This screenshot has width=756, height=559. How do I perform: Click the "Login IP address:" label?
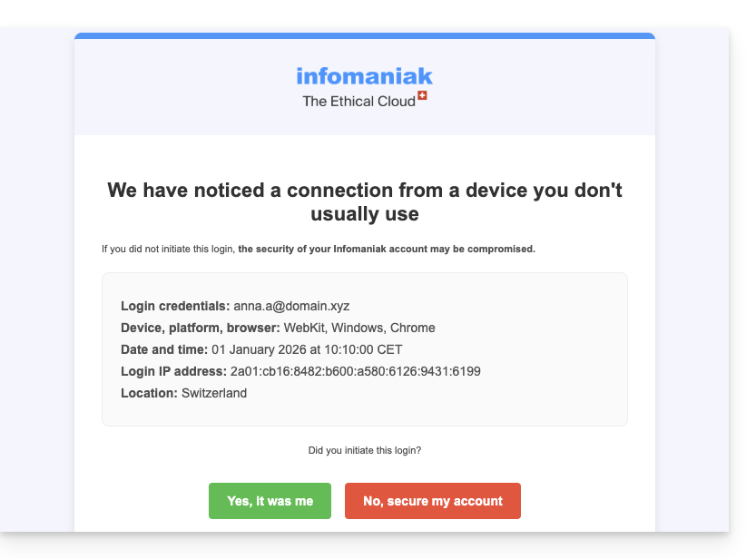173,371
